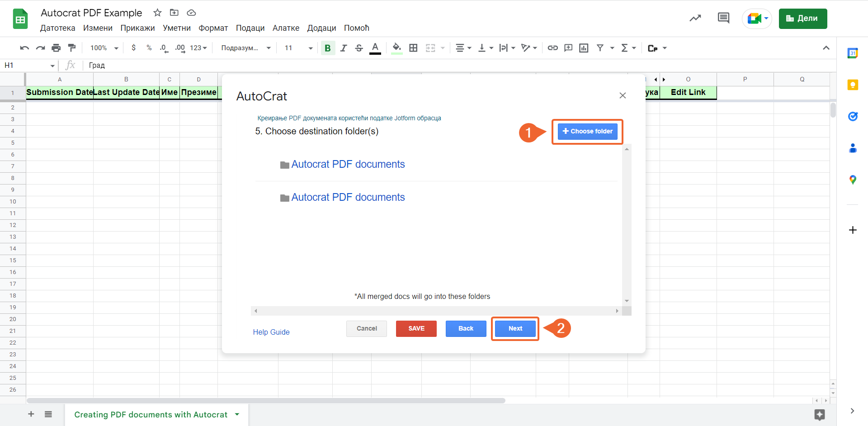The width and height of the screenshot is (868, 426).
Task: Open the Help Guide link
Action: [x=271, y=332]
